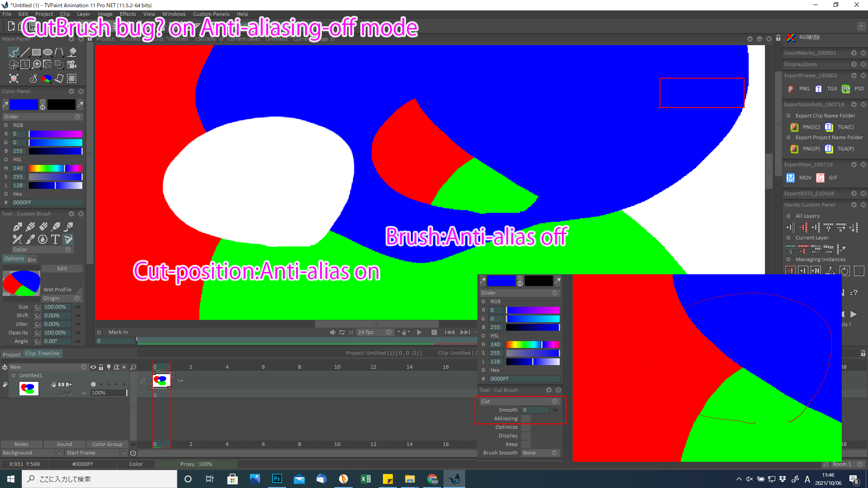Open the Color mode dropdown under Custom Brush
The height and width of the screenshot is (488, 868).
tap(42, 249)
